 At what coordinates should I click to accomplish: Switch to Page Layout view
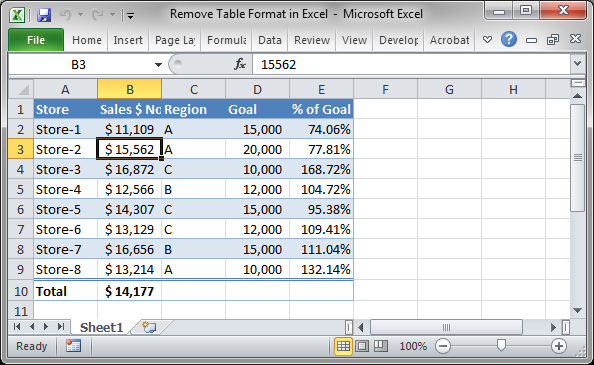click(x=362, y=346)
